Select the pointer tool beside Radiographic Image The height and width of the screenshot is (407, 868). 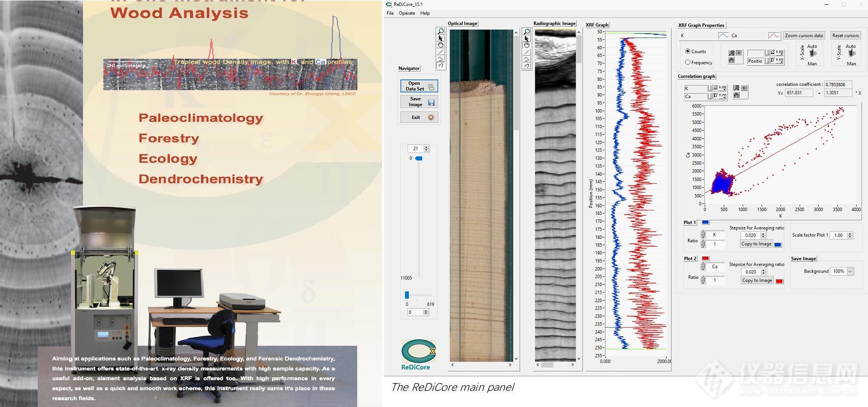point(526,39)
